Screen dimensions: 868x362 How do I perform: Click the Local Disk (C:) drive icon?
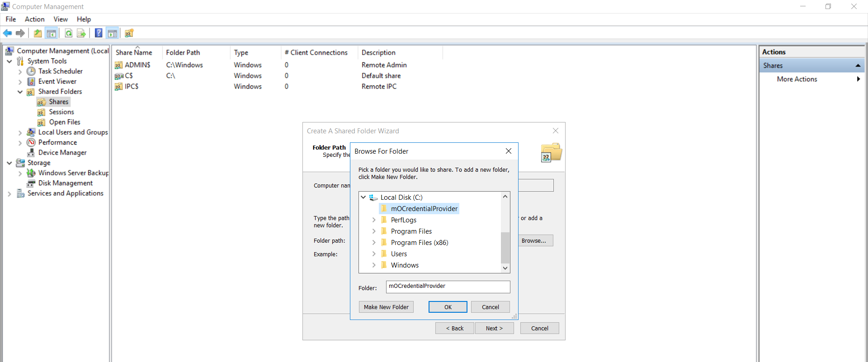click(x=373, y=197)
